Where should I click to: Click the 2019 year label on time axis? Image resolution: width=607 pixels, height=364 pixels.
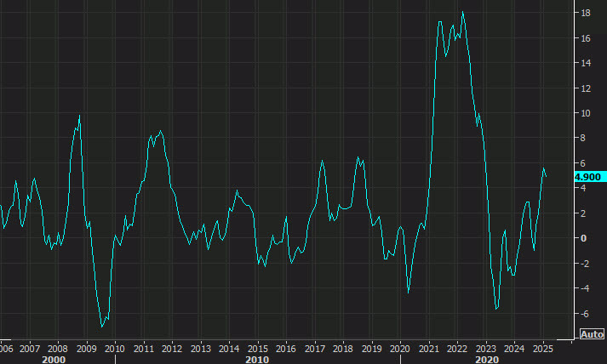point(372,349)
